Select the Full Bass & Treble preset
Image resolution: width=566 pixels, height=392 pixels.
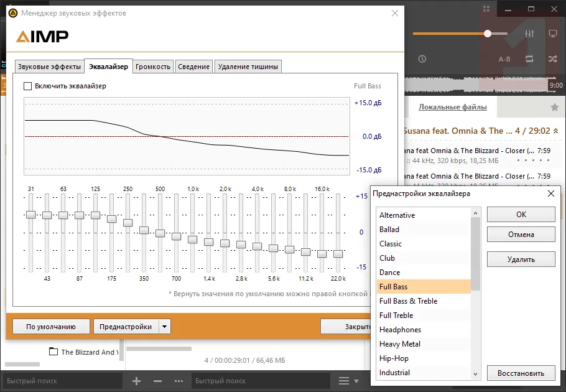pyautogui.click(x=424, y=301)
